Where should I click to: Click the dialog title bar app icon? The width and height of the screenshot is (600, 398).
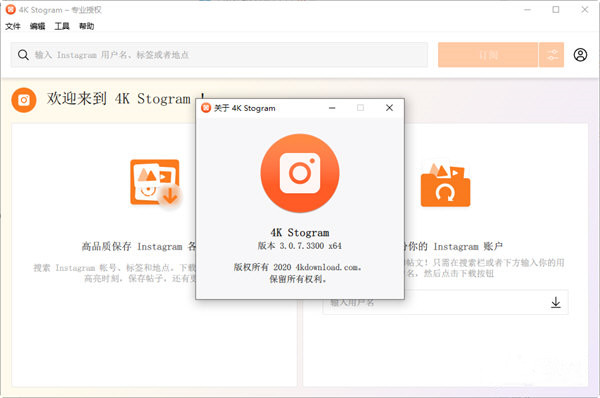pyautogui.click(x=206, y=108)
